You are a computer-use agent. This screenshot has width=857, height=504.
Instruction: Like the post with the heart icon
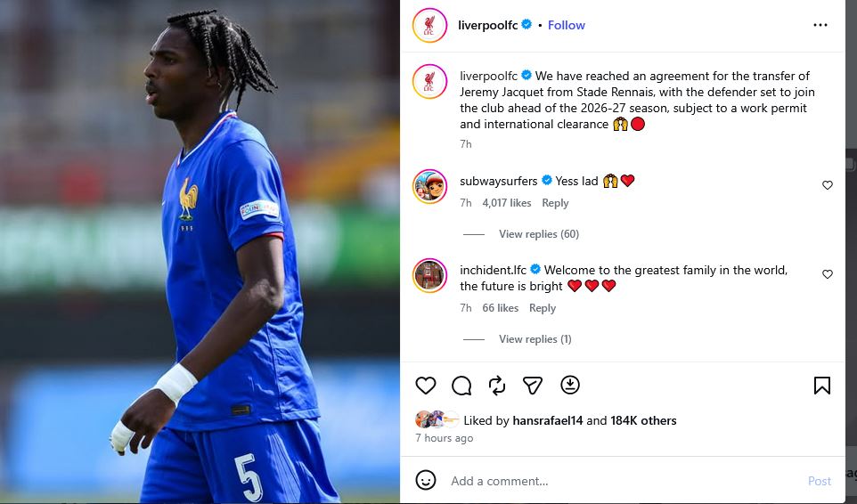pyautogui.click(x=425, y=386)
